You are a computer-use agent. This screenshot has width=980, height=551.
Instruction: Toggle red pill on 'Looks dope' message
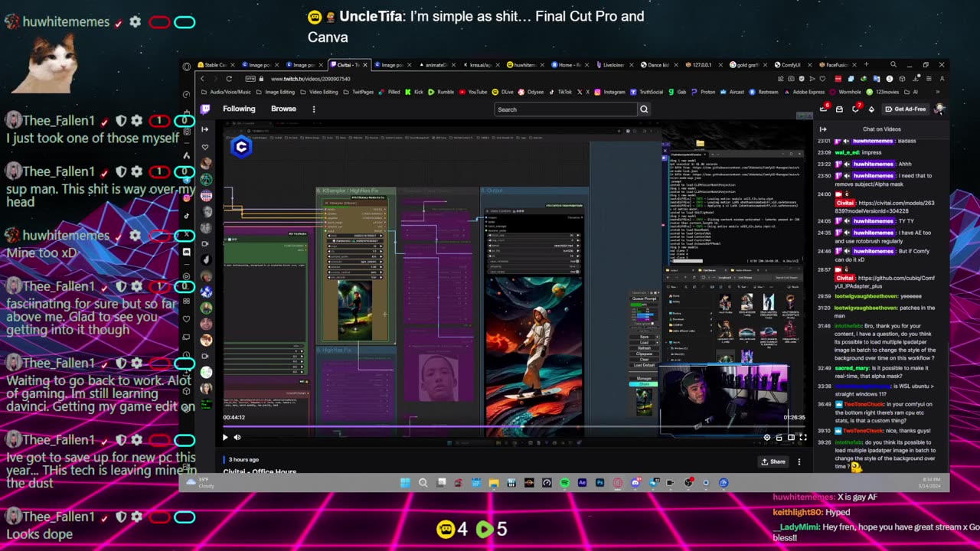coord(158,517)
